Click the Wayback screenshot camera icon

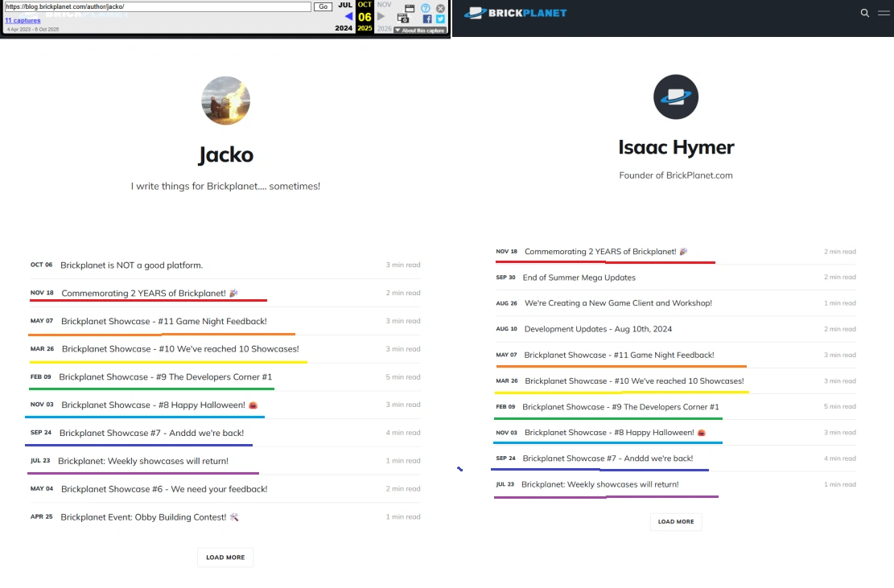pos(403,19)
